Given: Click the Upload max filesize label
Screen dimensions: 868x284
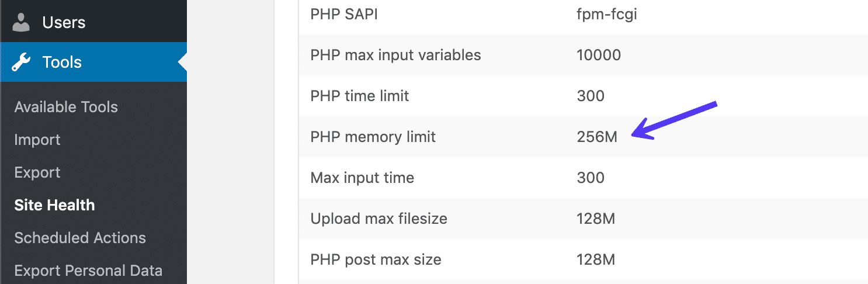Looking at the screenshot, I should pyautogui.click(x=379, y=219).
